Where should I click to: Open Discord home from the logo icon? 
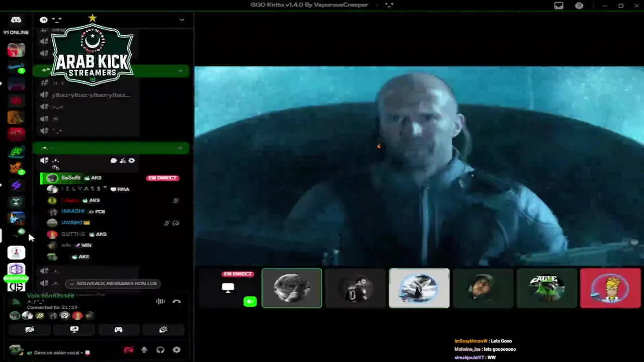coord(16,20)
